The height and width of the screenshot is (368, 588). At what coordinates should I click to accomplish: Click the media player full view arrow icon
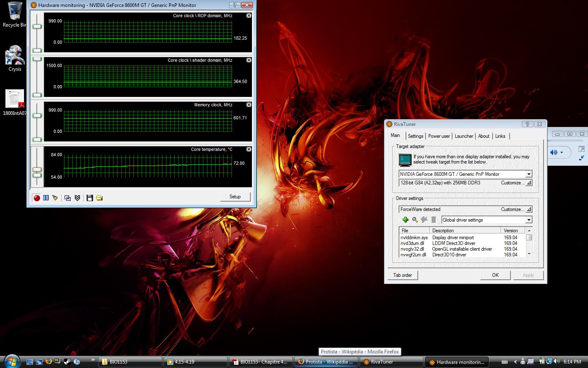click(x=581, y=149)
